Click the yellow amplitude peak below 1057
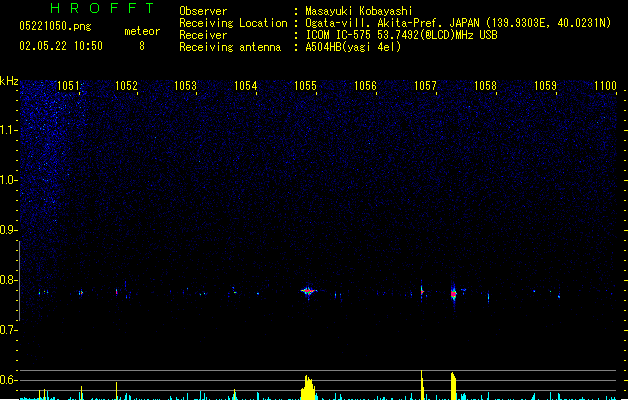 click(x=422, y=385)
